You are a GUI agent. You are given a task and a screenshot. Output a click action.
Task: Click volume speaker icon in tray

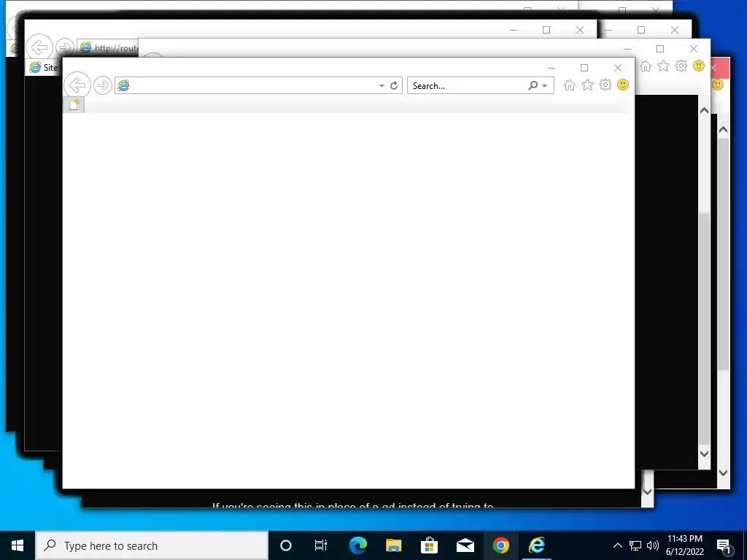click(x=653, y=545)
